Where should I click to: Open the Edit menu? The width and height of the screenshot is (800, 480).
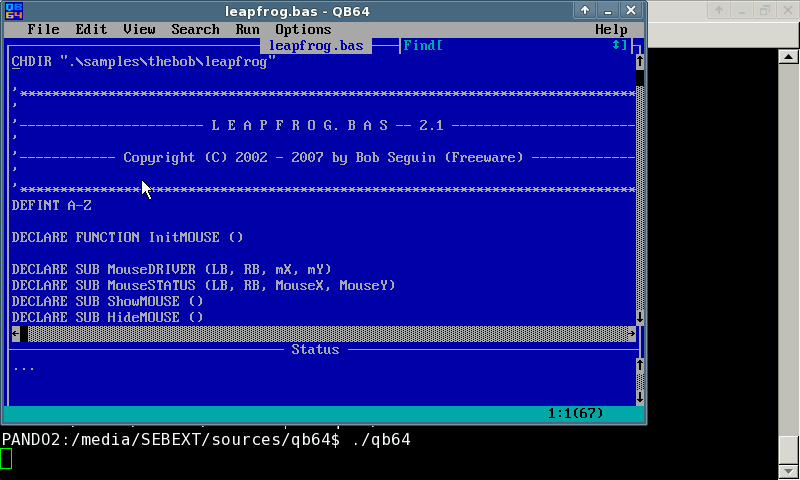click(91, 30)
